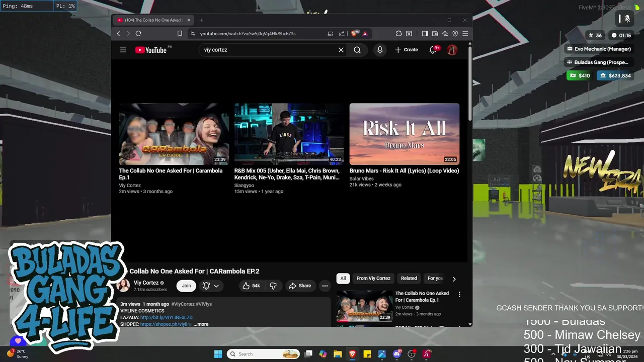Bookmark this page in the browser
Image resolution: width=644 pixels, height=362 pixels.
click(180, 34)
